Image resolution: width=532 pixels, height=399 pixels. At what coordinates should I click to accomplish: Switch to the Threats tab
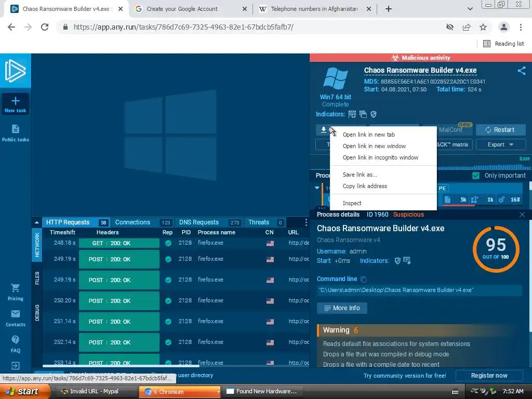click(265, 222)
